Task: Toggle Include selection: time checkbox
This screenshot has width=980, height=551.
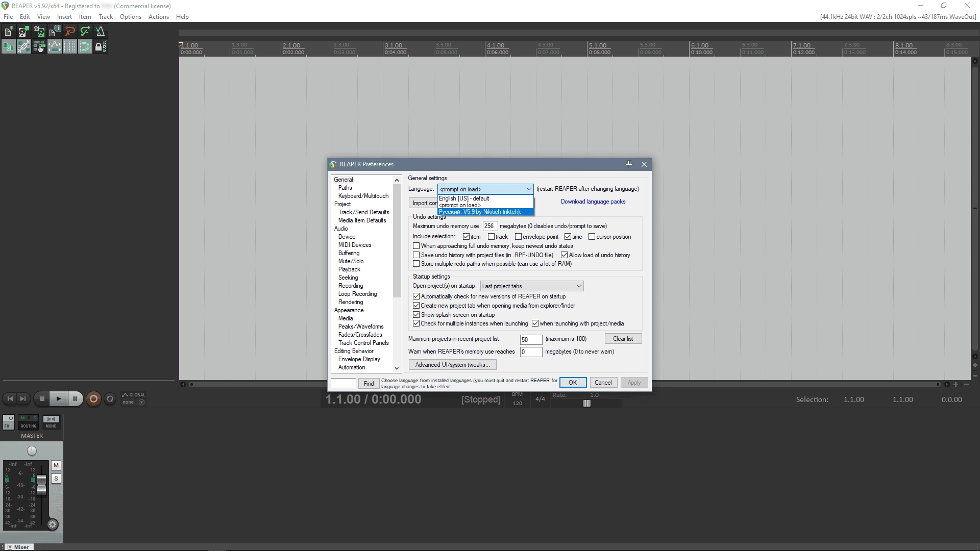Action: (568, 237)
